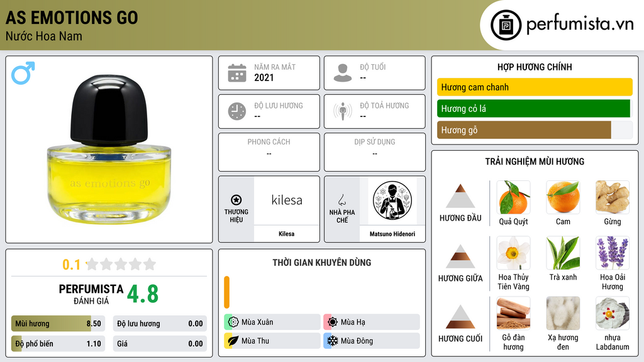Click the flower icon for Mùa Xuân
Image resolution: width=644 pixels, height=362 pixels.
coord(233,322)
